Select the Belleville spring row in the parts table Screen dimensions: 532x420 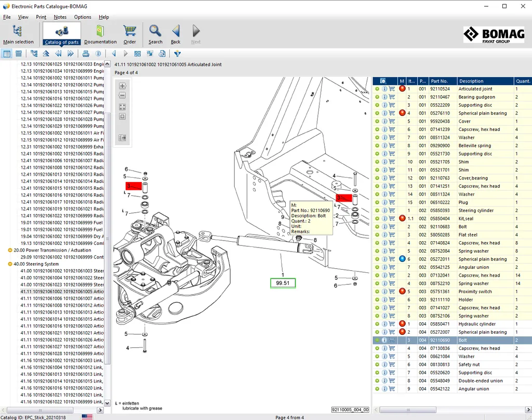tap(453, 146)
